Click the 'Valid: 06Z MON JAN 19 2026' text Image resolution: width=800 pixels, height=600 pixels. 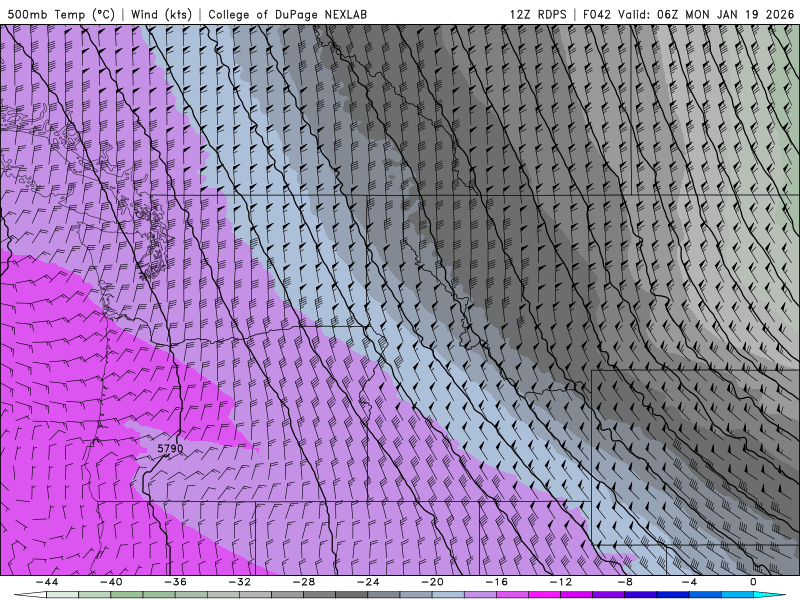tap(706, 14)
